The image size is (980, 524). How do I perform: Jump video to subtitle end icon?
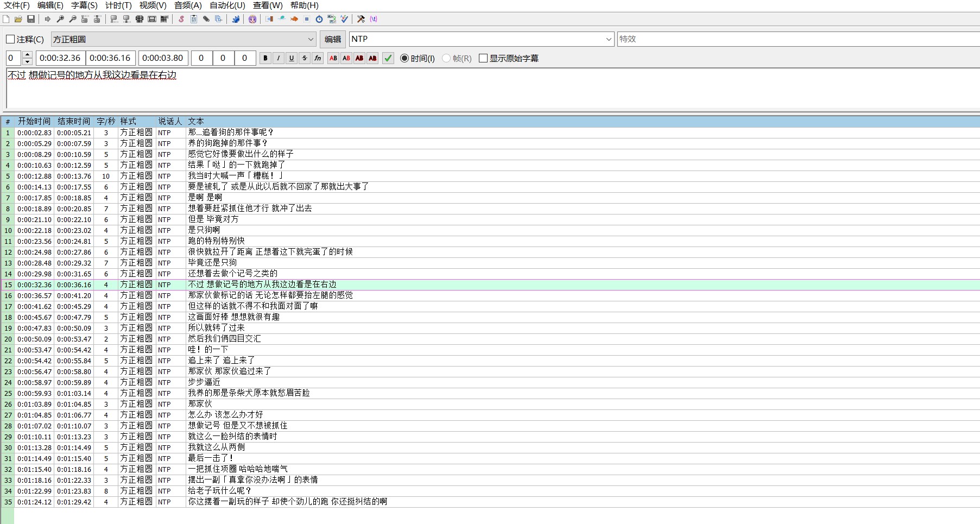[97, 19]
